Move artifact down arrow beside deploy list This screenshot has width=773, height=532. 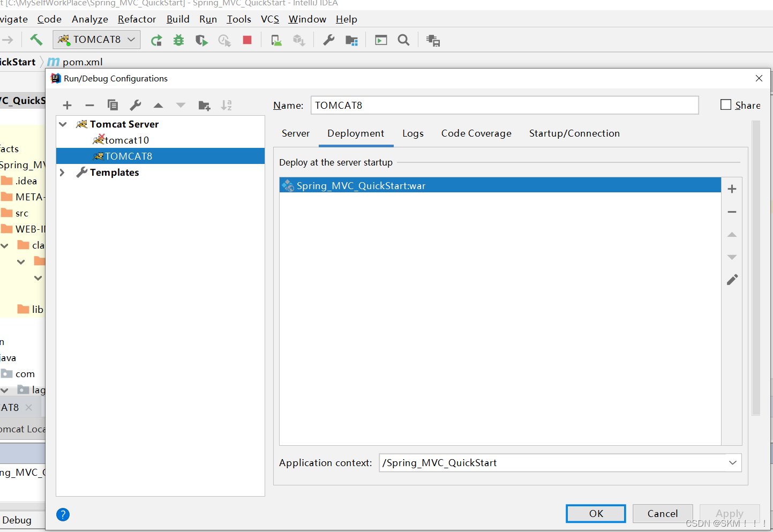coord(732,257)
